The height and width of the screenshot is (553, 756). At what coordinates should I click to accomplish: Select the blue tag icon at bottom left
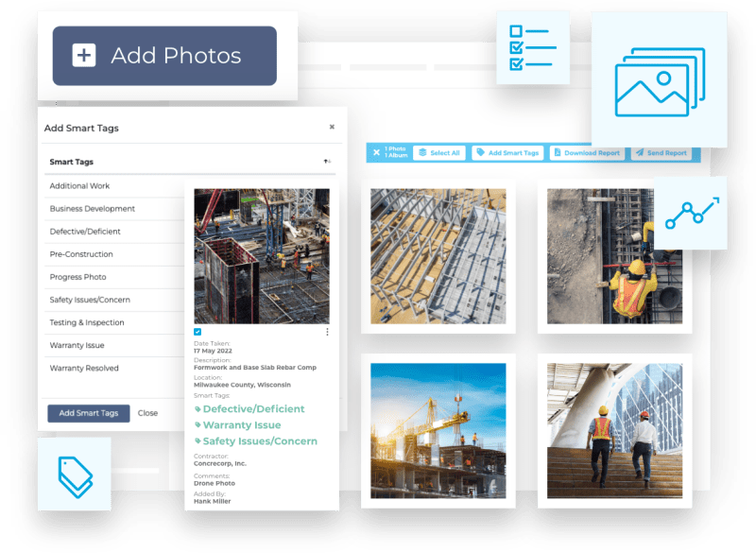tap(75, 477)
